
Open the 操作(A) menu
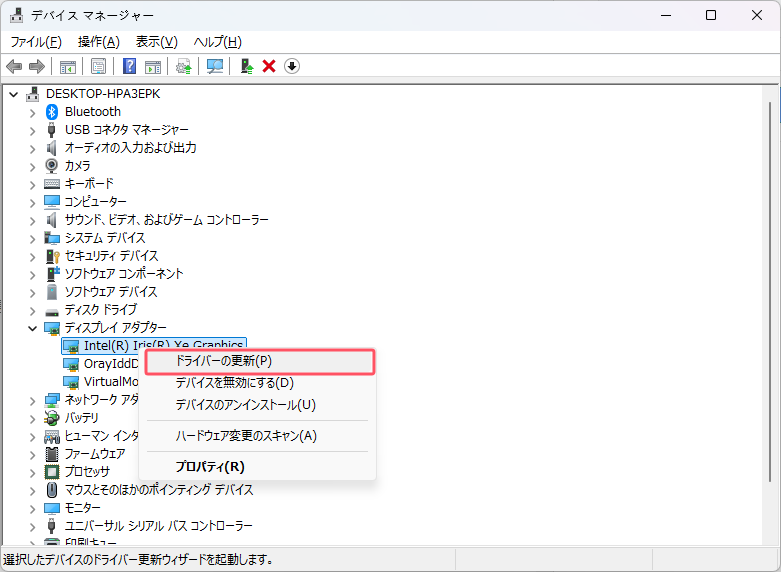point(99,42)
